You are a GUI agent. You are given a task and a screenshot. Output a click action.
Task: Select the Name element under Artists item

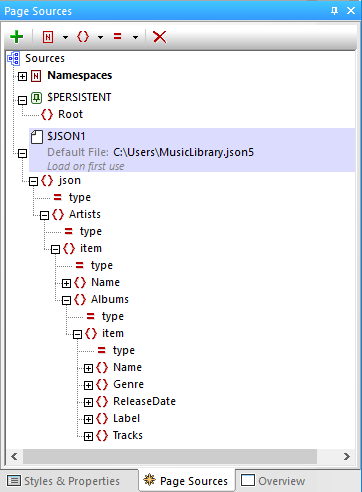pos(105,282)
